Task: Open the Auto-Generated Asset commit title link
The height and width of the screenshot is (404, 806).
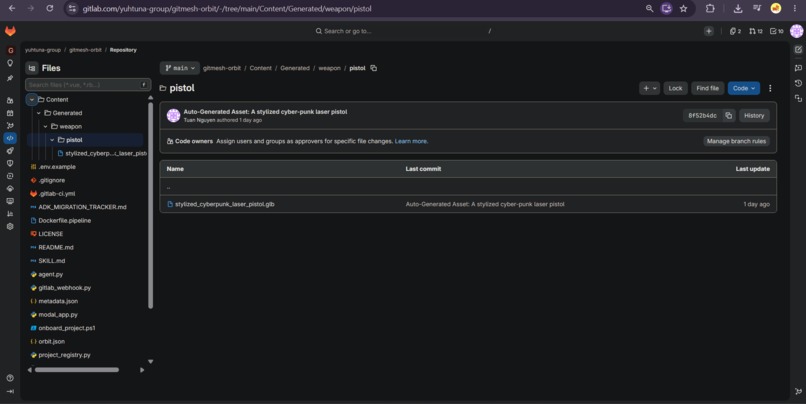Action: 265,112
